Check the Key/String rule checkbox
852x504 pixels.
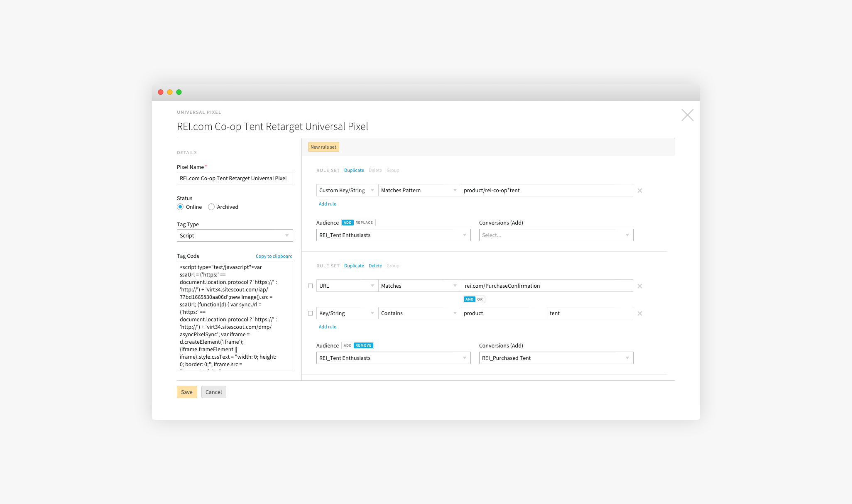[310, 313]
